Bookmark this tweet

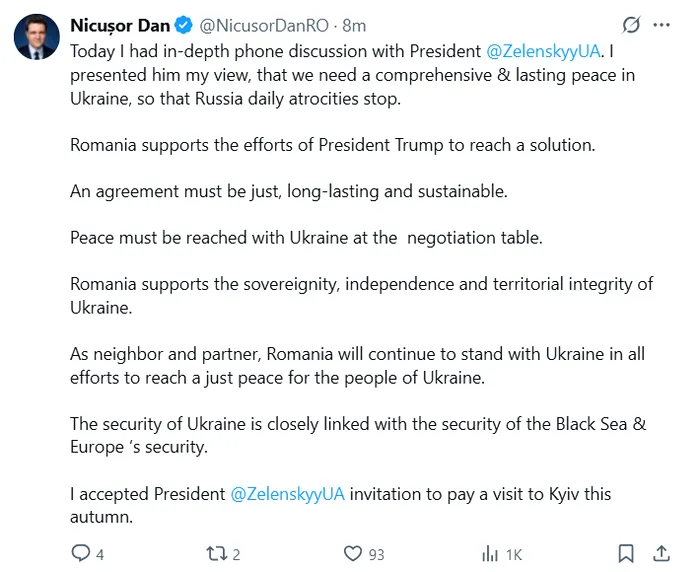pyautogui.click(x=625, y=553)
